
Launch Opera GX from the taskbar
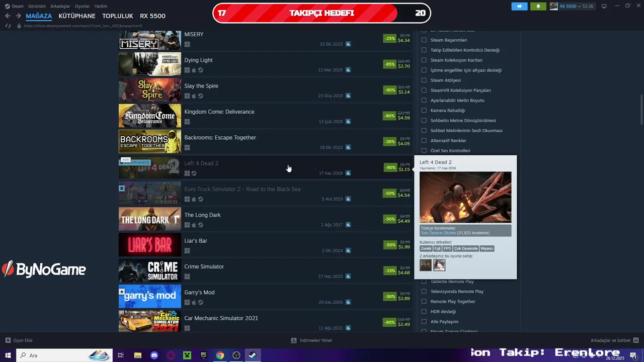click(x=171, y=355)
